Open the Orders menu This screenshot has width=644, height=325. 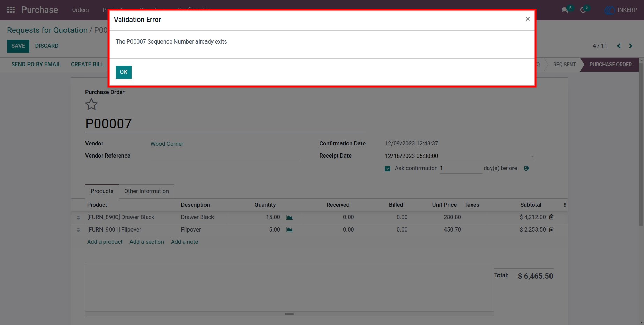(x=80, y=10)
